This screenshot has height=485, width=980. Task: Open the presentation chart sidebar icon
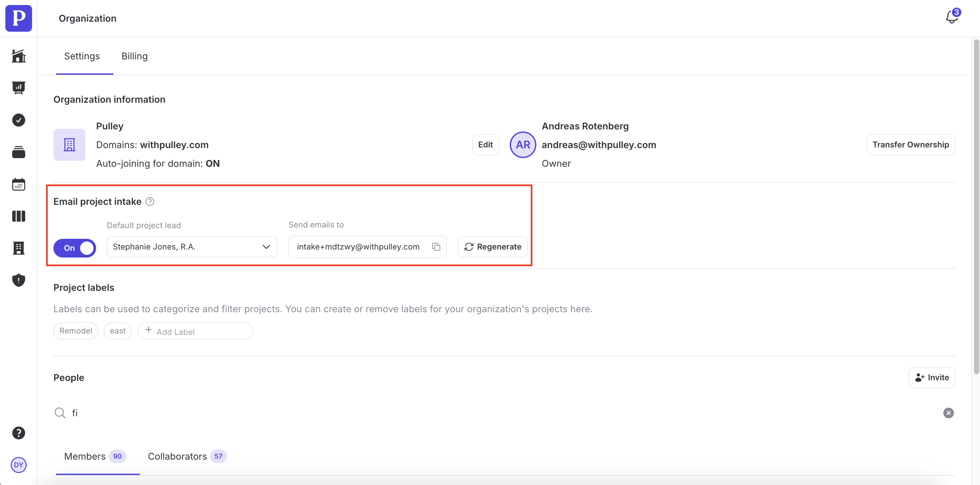(x=18, y=88)
